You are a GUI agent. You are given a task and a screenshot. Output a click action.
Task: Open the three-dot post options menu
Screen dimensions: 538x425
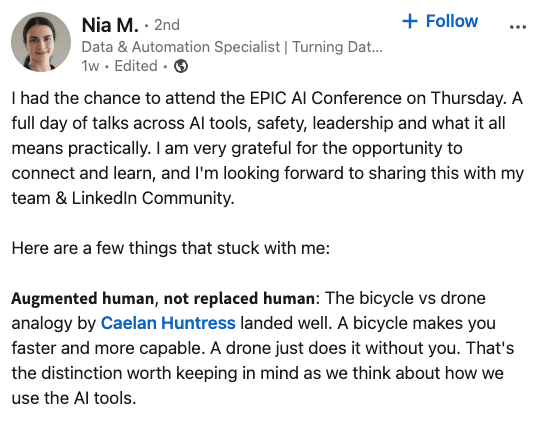[x=518, y=27]
